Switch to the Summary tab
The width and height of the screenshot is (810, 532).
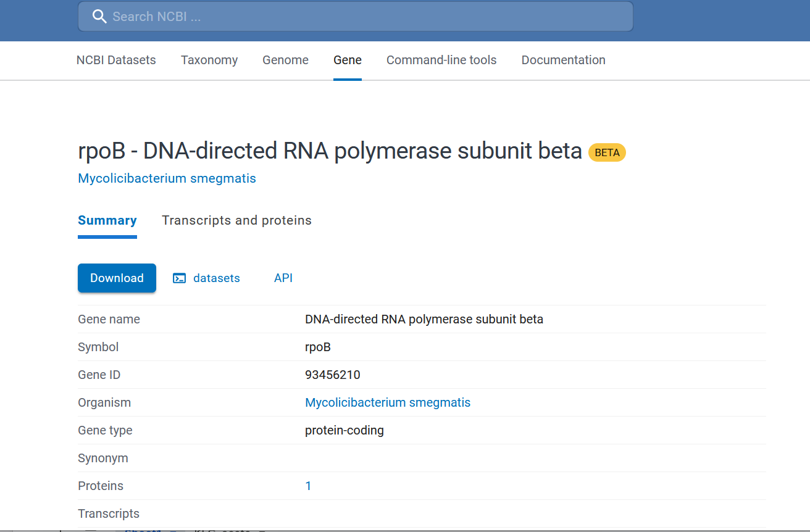pyautogui.click(x=107, y=220)
